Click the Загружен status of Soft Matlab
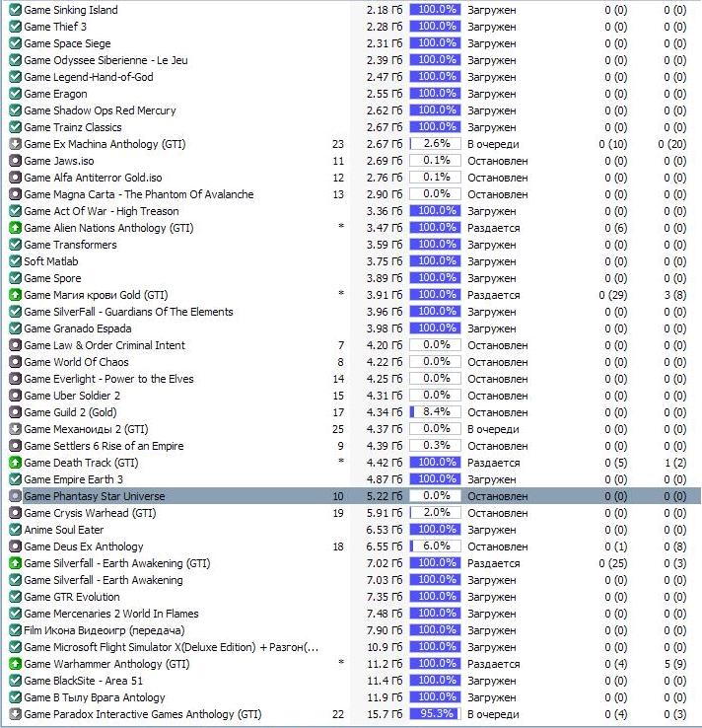This screenshot has width=702, height=728. coord(491,261)
